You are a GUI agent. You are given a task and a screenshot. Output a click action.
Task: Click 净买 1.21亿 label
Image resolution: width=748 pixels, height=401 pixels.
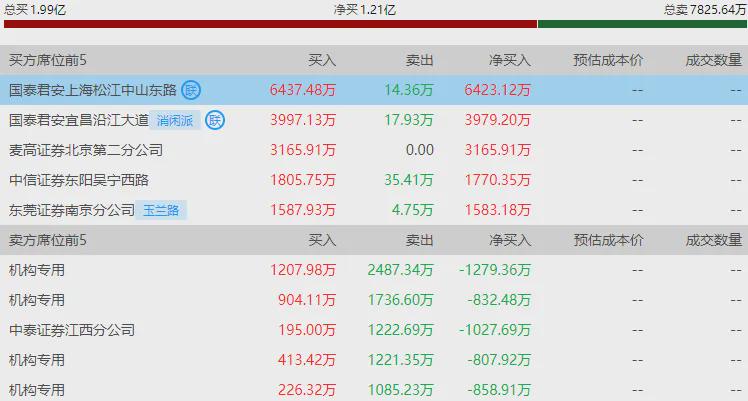coord(365,10)
